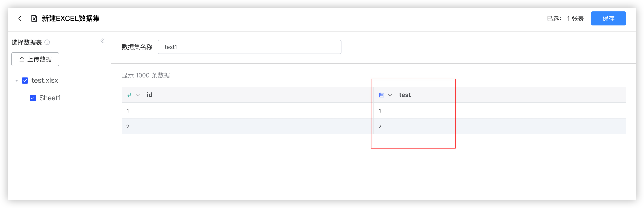Click the text type grid icon on test column
Image resolution: width=644 pixels, height=208 pixels.
(x=381, y=95)
